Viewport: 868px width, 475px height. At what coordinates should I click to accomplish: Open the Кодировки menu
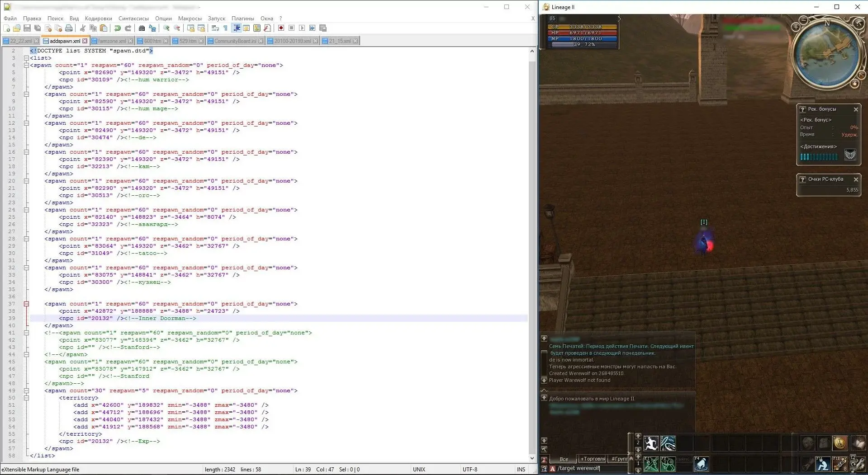tap(98, 19)
